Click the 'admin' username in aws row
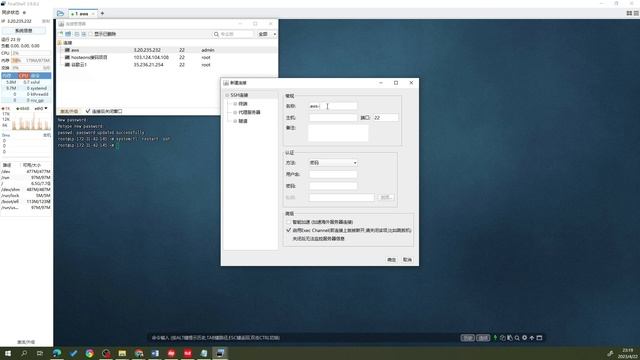The width and height of the screenshot is (640, 360). [207, 50]
